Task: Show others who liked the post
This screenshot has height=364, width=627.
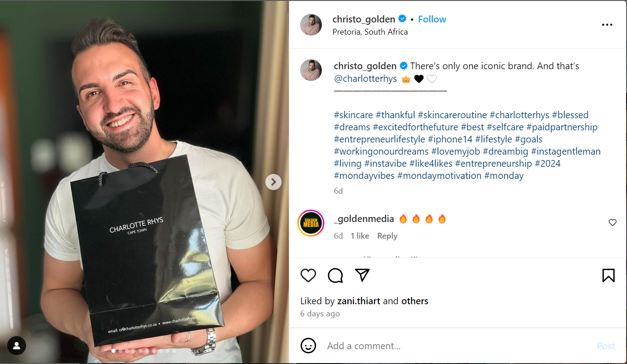Action: pos(414,301)
